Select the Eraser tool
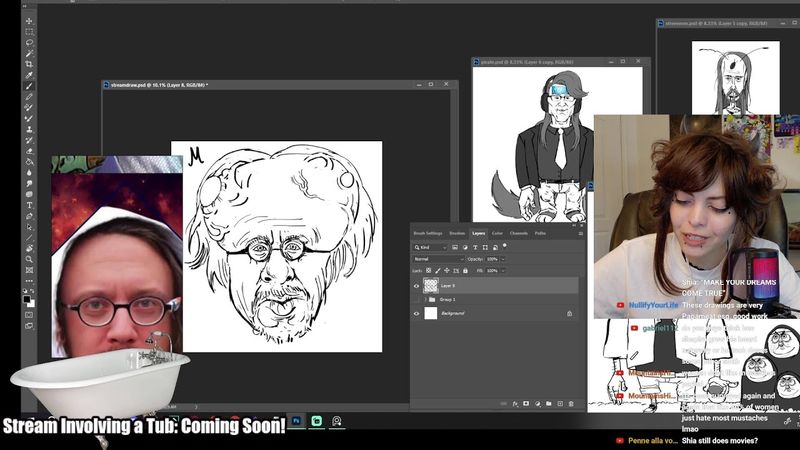Screen dimensions: 800x450 [29, 151]
